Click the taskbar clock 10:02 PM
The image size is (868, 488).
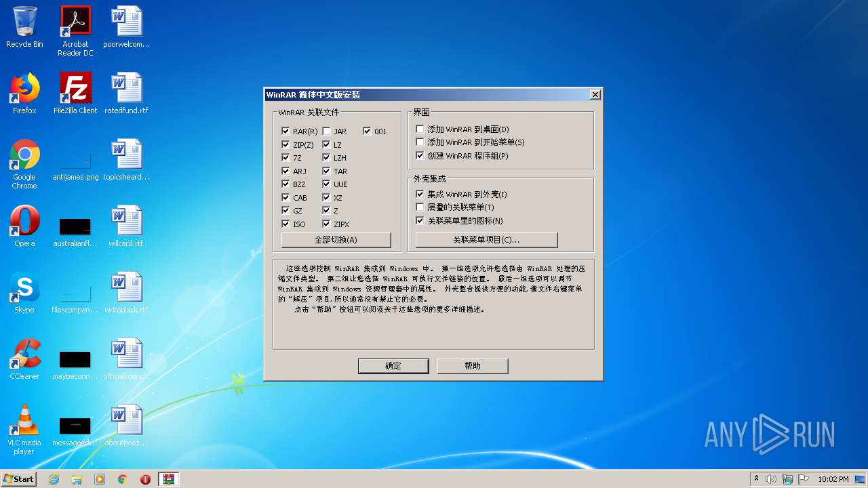pos(833,479)
